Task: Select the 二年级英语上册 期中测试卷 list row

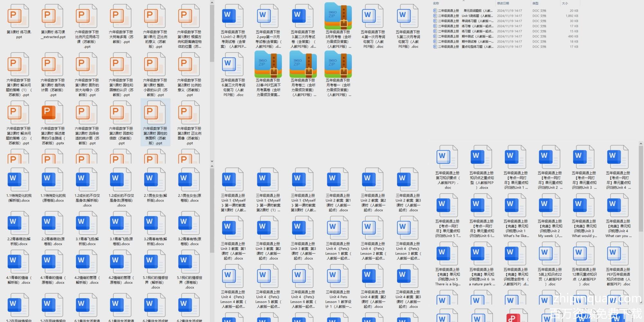Action: click(506, 42)
